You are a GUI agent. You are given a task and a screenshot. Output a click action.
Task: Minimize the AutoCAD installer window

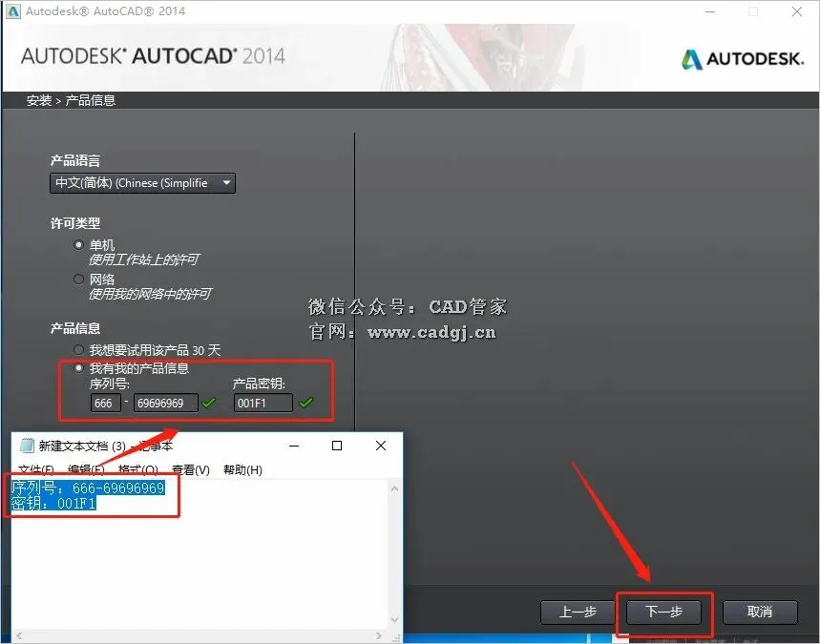pos(710,11)
